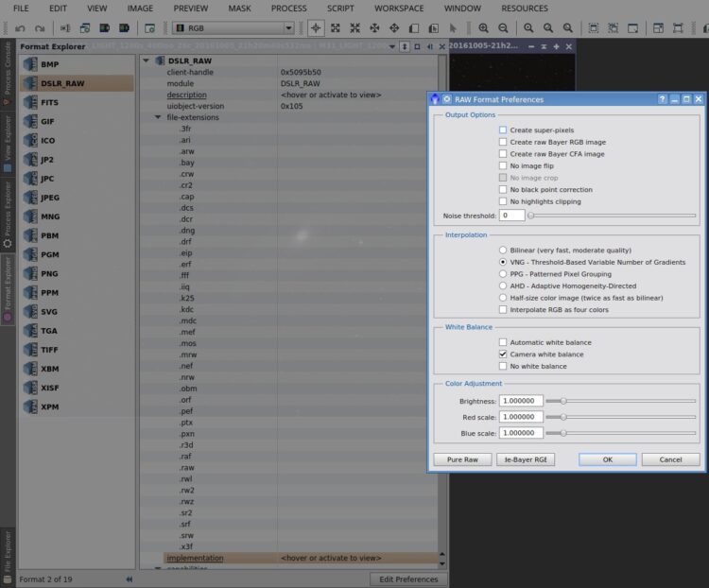709x588 pixels.
Task: Enable Create super-pixels checkbox
Action: (503, 130)
